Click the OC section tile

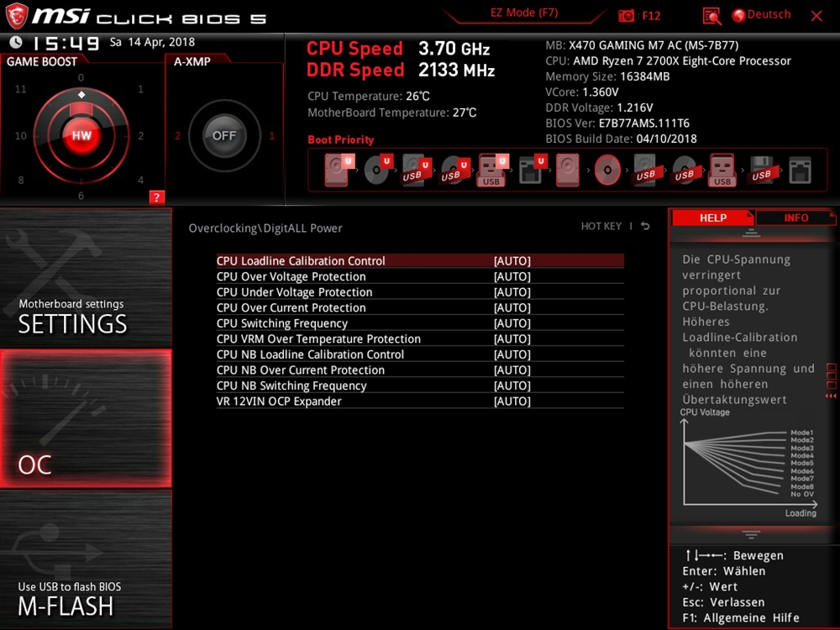pyautogui.click(x=86, y=418)
